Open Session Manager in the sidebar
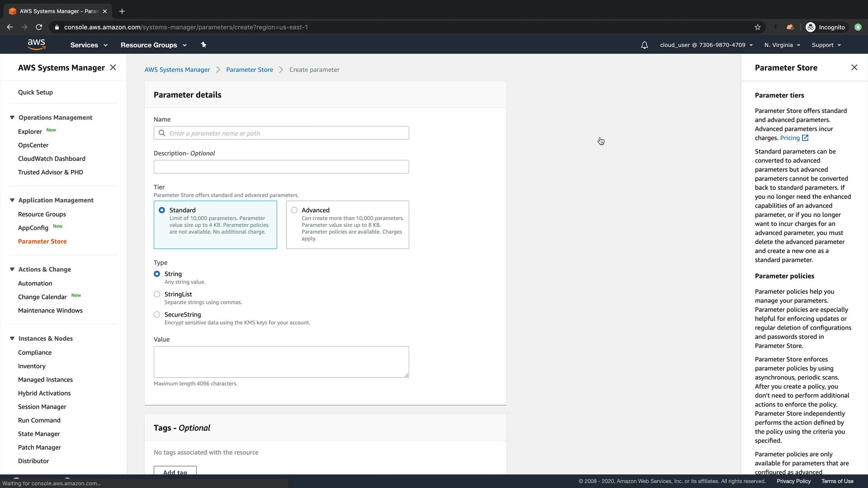This screenshot has width=868, height=488. click(x=42, y=407)
